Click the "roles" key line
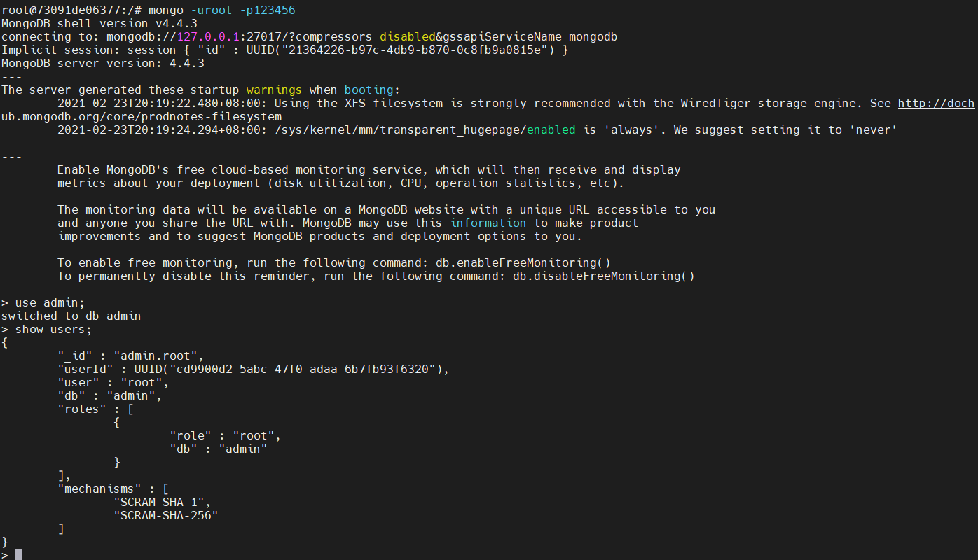 pyautogui.click(x=95, y=409)
